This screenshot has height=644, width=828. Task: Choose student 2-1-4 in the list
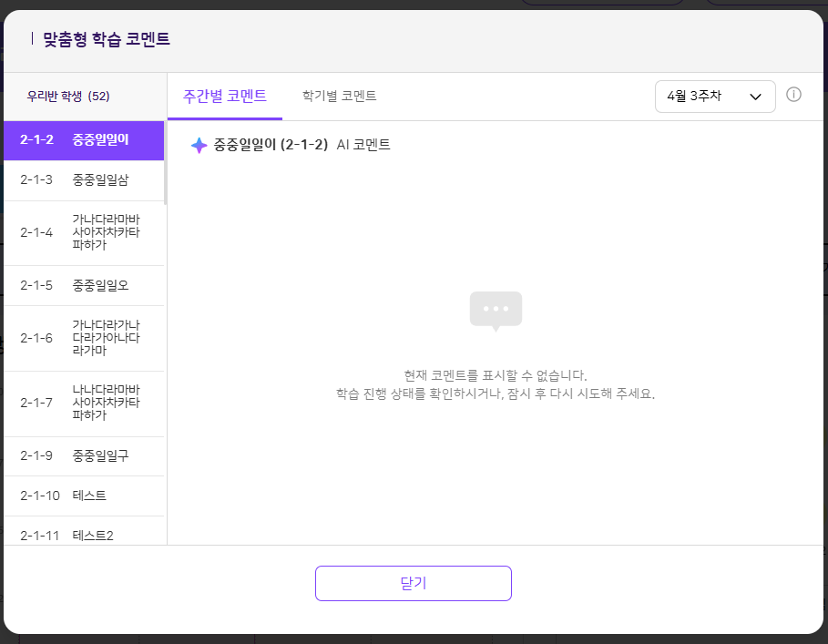[84, 232]
